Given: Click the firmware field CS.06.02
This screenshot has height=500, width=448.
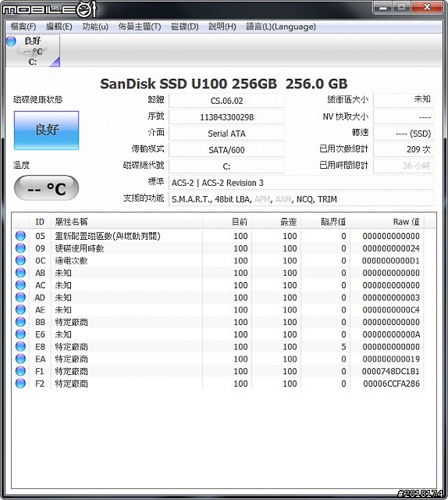Looking at the screenshot, I should point(226,101).
